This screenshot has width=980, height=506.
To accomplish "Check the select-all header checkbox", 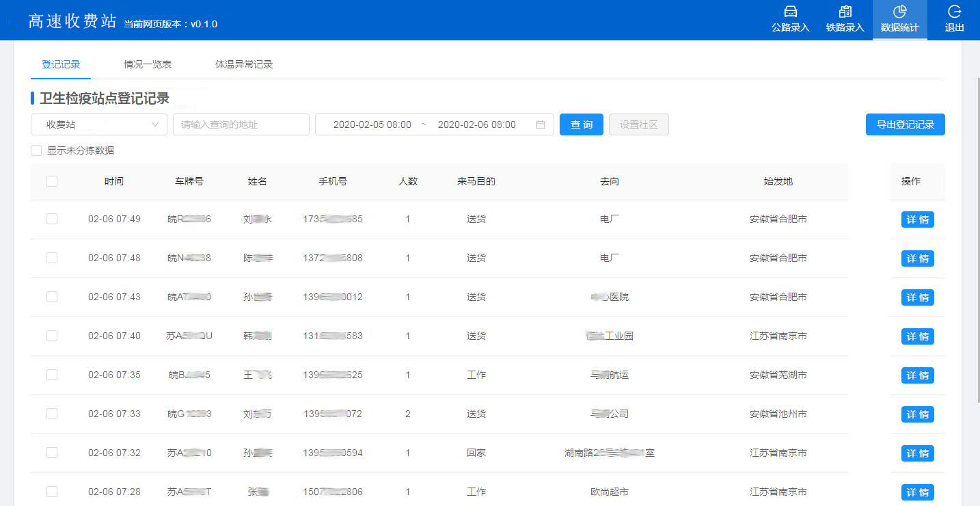I will (x=52, y=181).
